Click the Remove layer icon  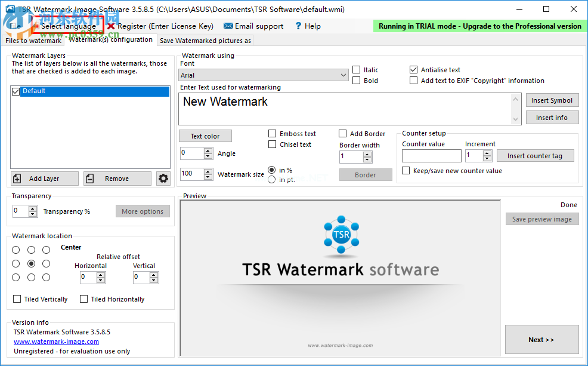coord(91,178)
